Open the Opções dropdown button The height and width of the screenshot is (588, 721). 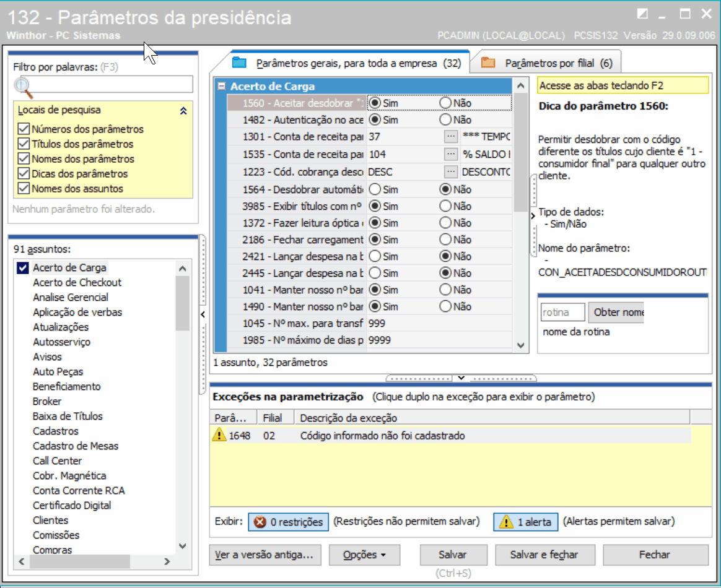point(364,555)
